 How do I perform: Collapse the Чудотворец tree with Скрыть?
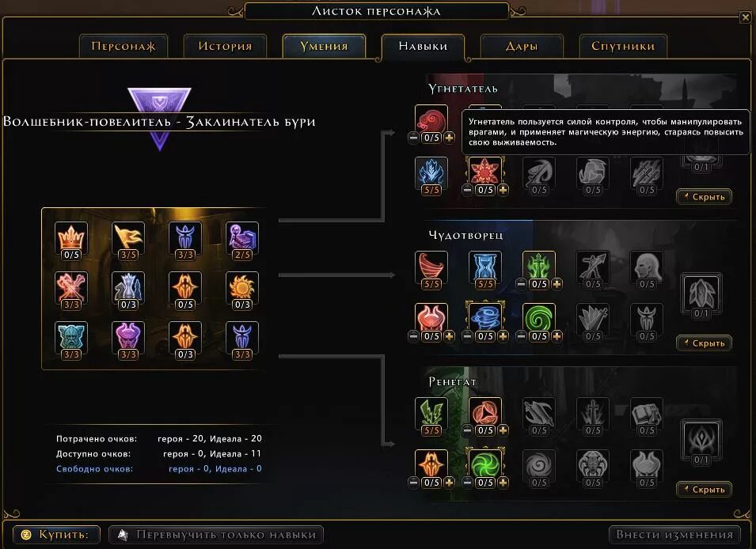(705, 343)
